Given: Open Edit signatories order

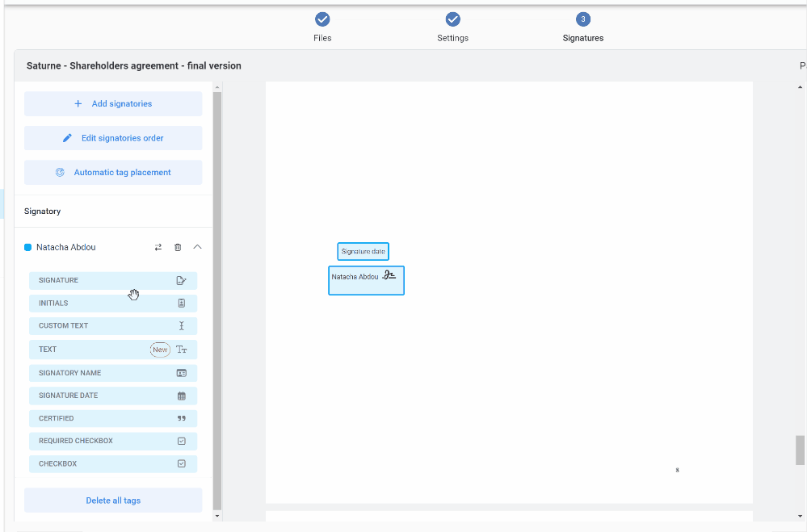Looking at the screenshot, I should pyautogui.click(x=113, y=138).
